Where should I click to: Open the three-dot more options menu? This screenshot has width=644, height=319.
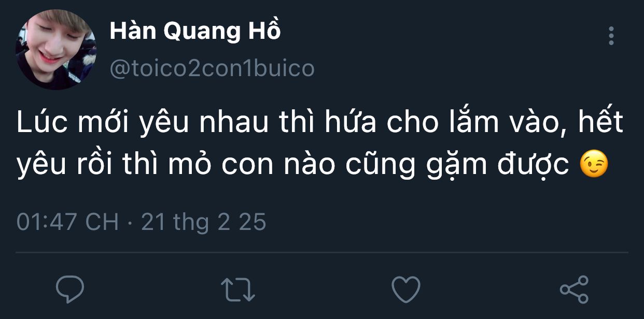(x=611, y=36)
